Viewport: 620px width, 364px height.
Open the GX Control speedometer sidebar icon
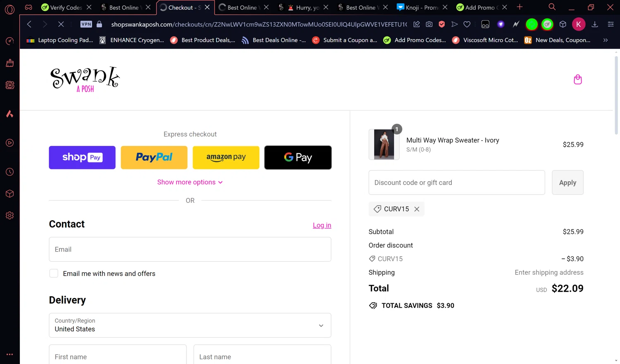[x=10, y=41]
